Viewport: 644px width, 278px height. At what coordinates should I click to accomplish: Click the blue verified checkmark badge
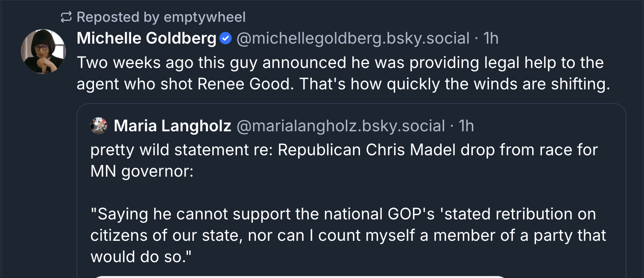pos(225,39)
